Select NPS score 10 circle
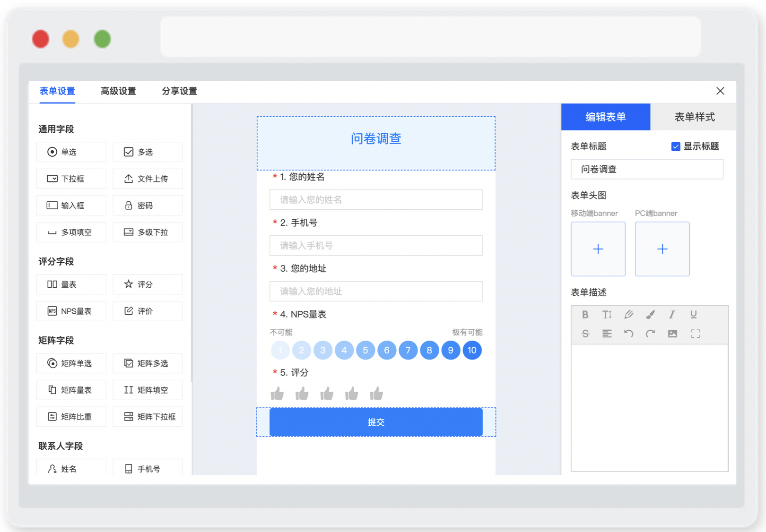766x532 pixels. pos(472,350)
